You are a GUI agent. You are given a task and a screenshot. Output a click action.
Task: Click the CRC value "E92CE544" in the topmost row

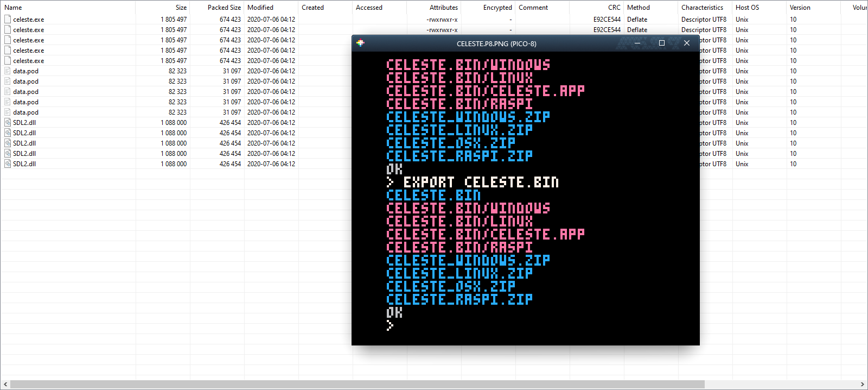[x=607, y=20]
